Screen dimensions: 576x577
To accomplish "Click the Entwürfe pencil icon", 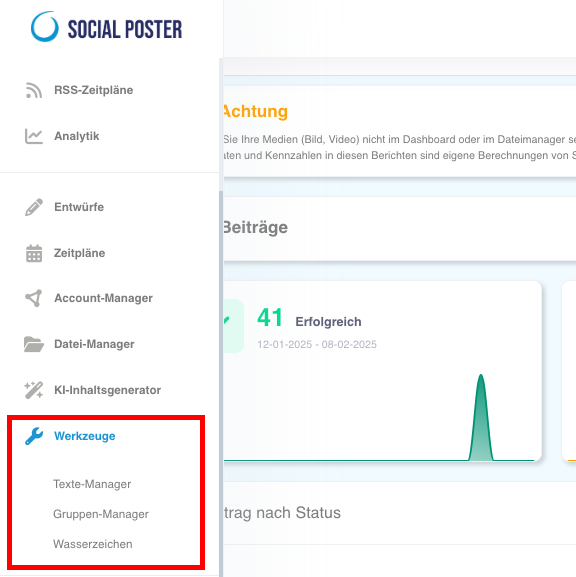I will tap(34, 207).
